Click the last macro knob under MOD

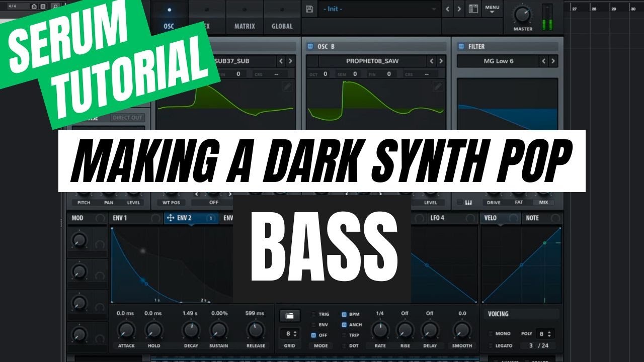pos(79,334)
